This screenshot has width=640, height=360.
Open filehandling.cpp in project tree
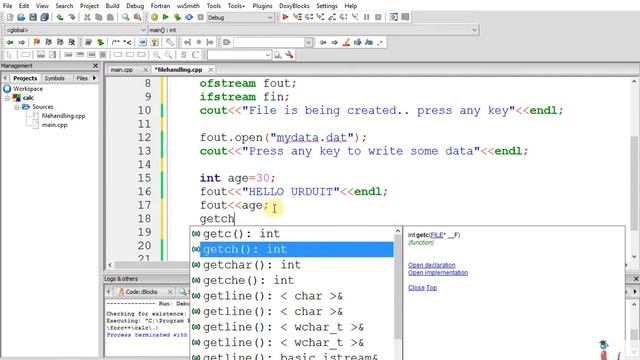pyautogui.click(x=63, y=116)
